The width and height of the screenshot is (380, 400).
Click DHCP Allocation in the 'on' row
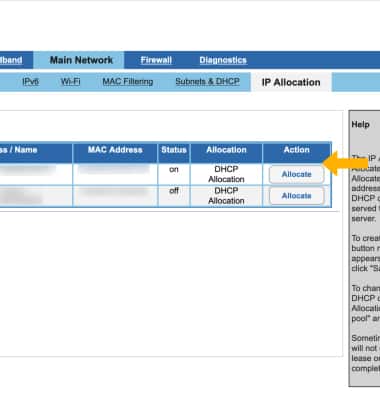click(x=226, y=174)
